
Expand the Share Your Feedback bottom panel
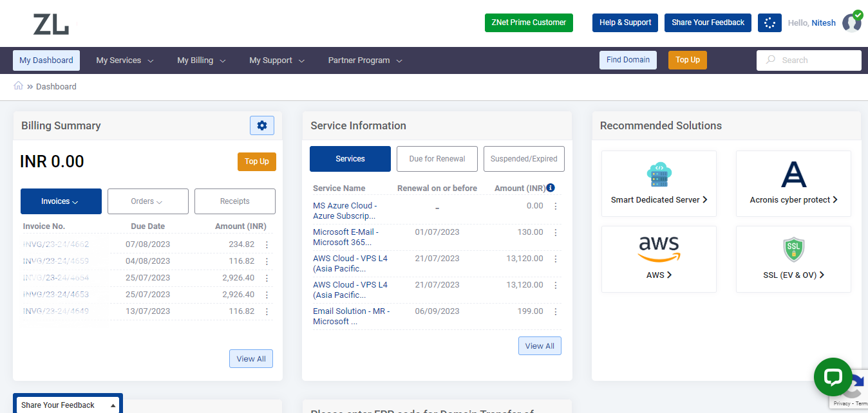tap(68, 405)
